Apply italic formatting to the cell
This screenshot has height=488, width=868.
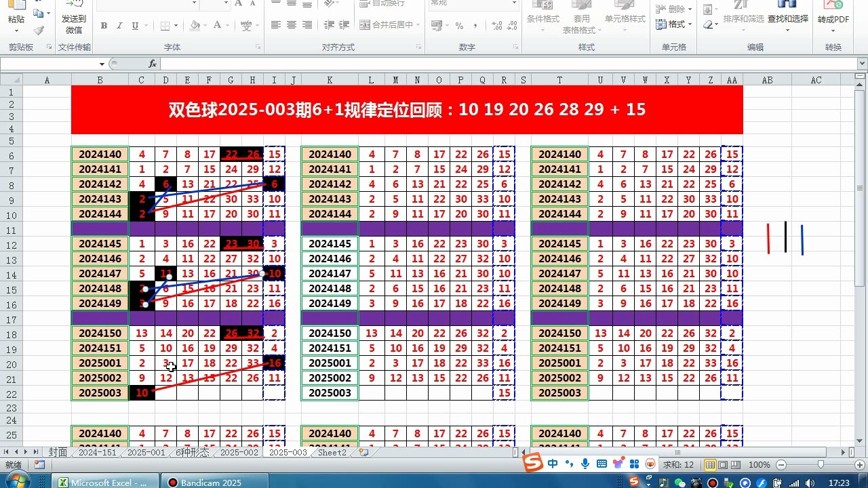(119, 26)
